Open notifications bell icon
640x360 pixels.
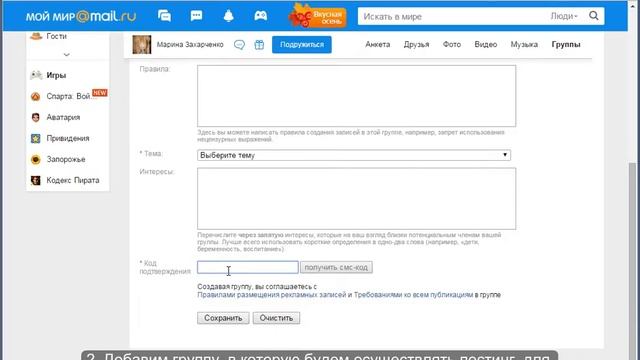click(x=229, y=16)
